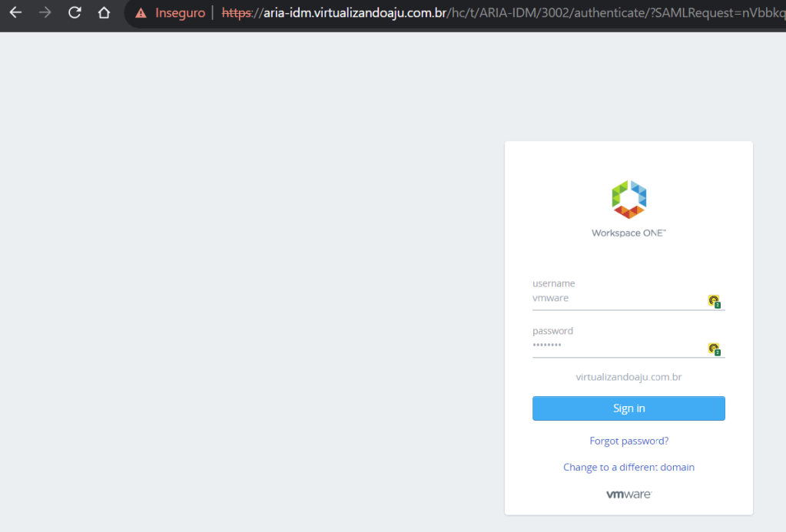The image size is (786, 532).
Task: Go to the browser home page
Action: 104,13
